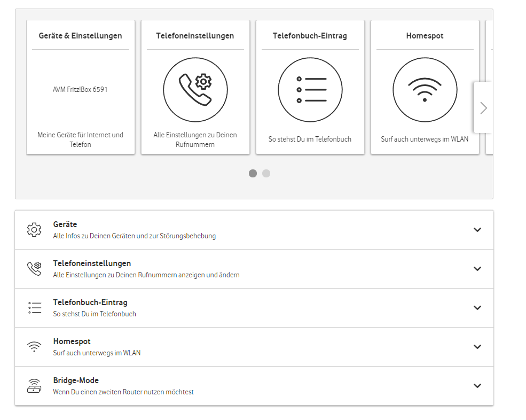Click the WLAN icon on the Homespot card
This screenshot has width=526, height=420.
425,89
